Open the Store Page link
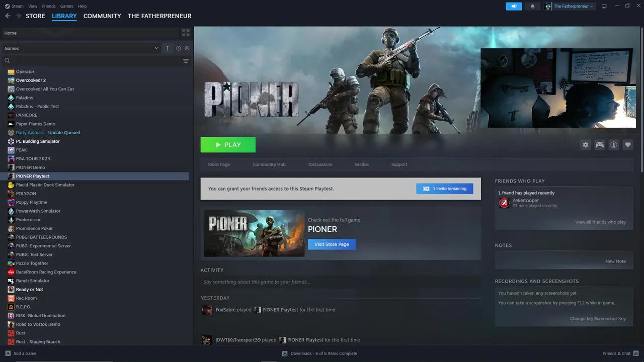 219,164
